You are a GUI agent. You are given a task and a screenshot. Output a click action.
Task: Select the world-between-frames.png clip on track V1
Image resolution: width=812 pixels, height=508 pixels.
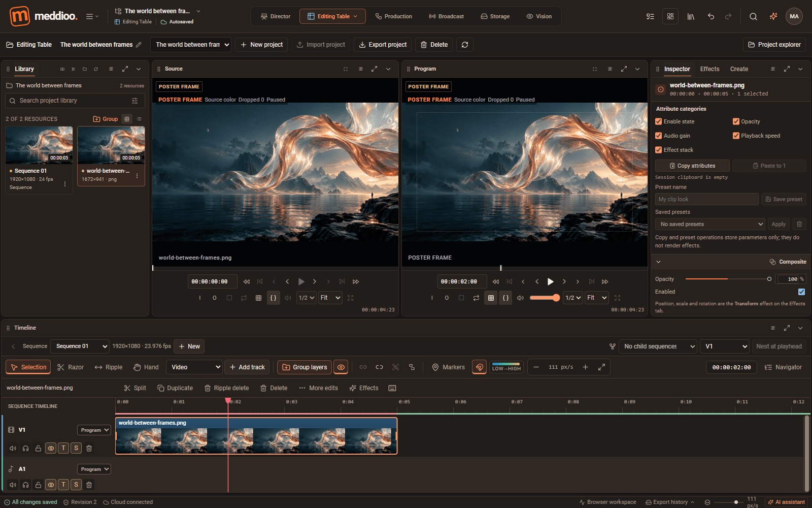[256, 436]
